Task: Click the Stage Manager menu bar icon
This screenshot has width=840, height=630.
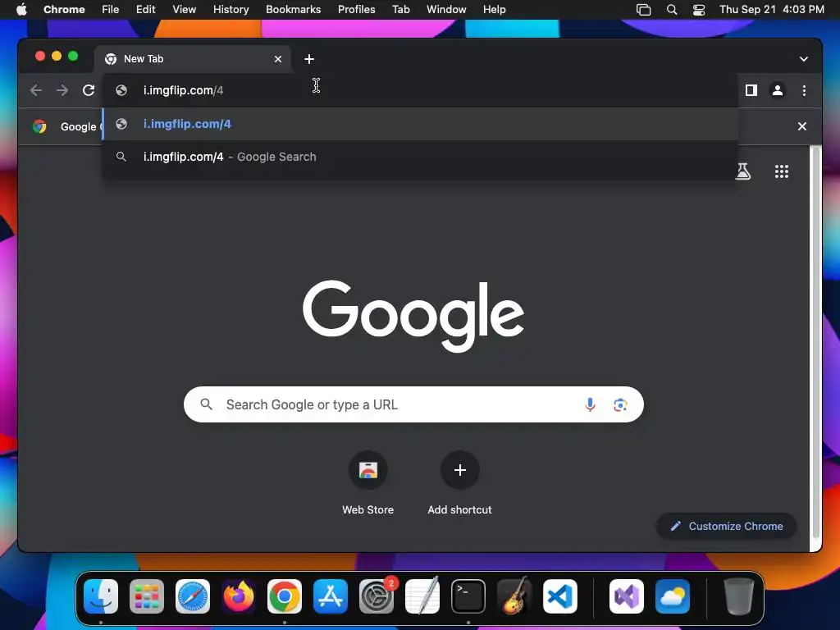Action: tap(643, 9)
